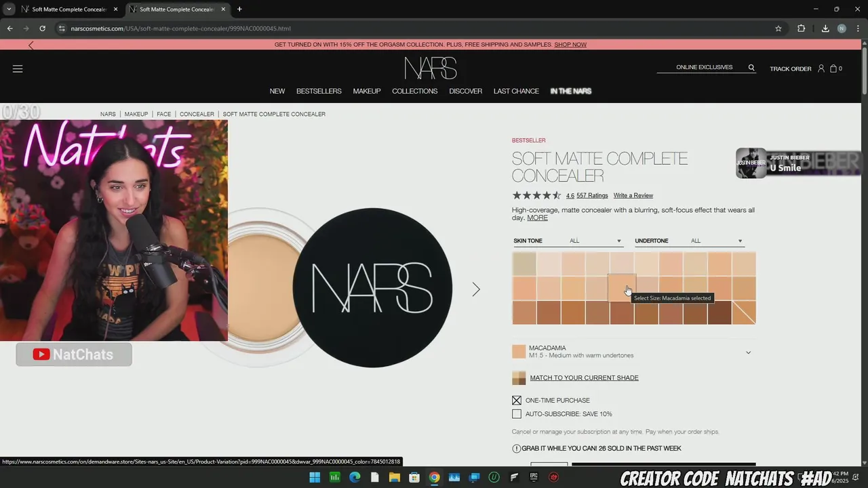This screenshot has width=868, height=488.
Task: Open Microsoft Store from taskbar
Action: 414,477
